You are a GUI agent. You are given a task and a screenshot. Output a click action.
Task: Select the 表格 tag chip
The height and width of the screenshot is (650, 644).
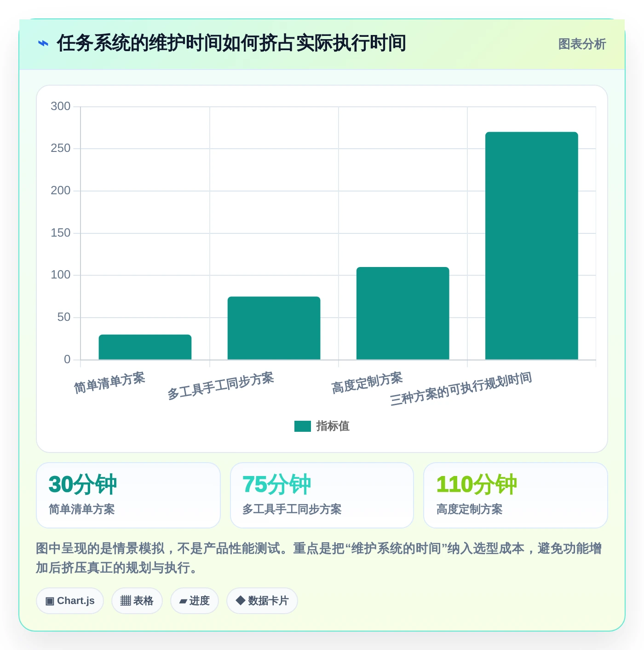pos(137,601)
